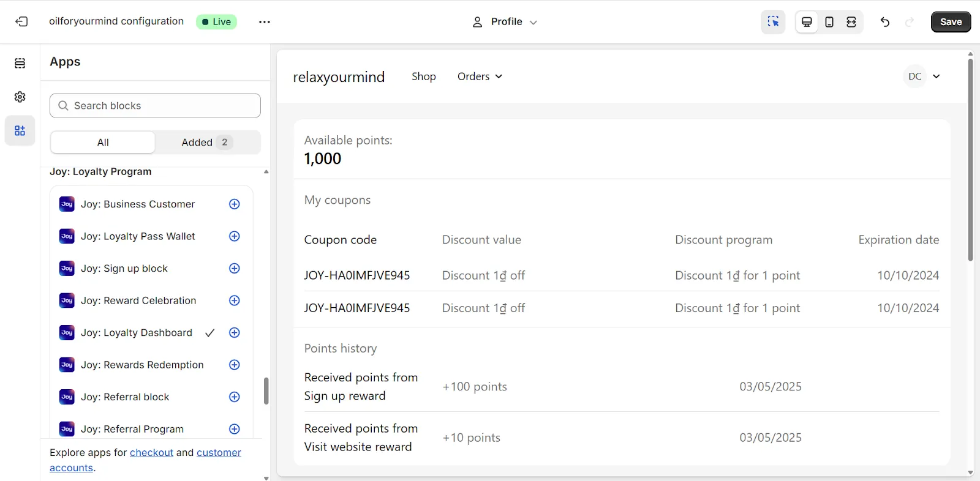Image resolution: width=980 pixels, height=481 pixels.
Task: Add the Joy: Loyalty Dashboard block
Action: coord(235,332)
